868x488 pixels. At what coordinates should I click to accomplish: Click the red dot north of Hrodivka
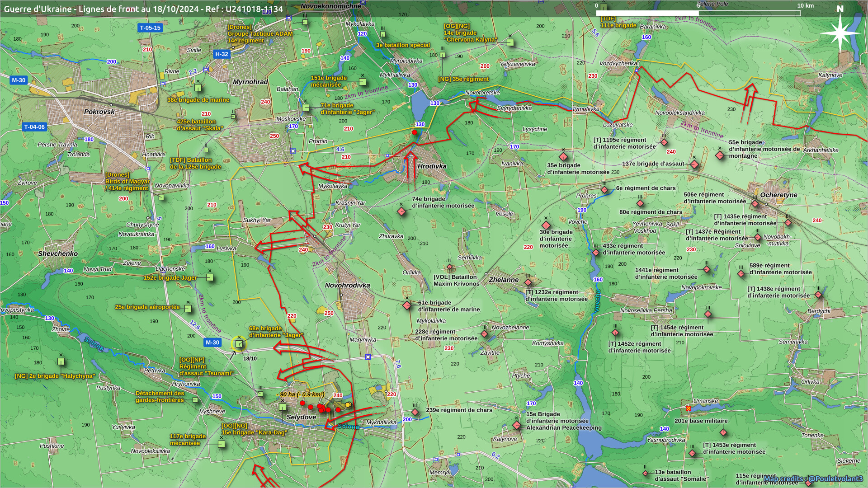click(x=415, y=132)
